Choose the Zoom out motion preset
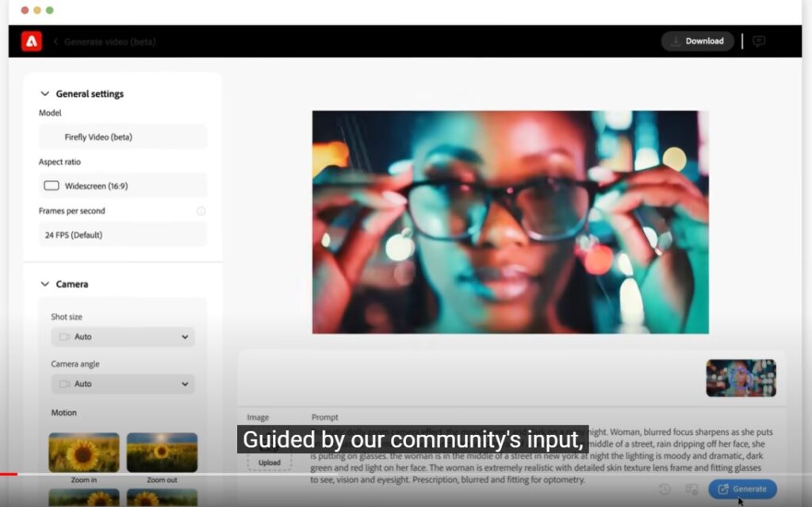This screenshot has height=507, width=812. pos(162,452)
